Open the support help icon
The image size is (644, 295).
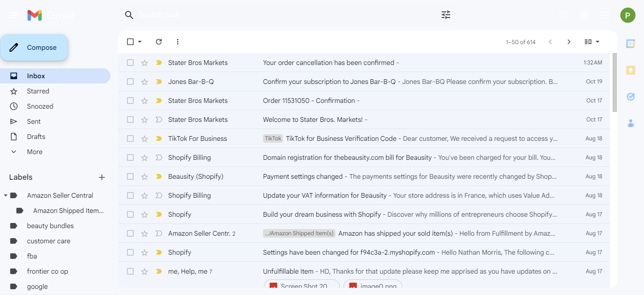coord(563,15)
